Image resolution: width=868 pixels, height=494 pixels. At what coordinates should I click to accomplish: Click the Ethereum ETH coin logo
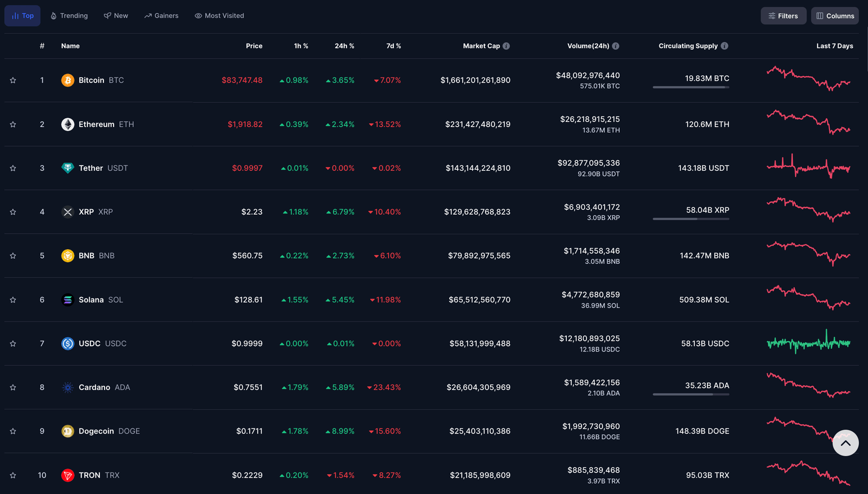pos(68,124)
